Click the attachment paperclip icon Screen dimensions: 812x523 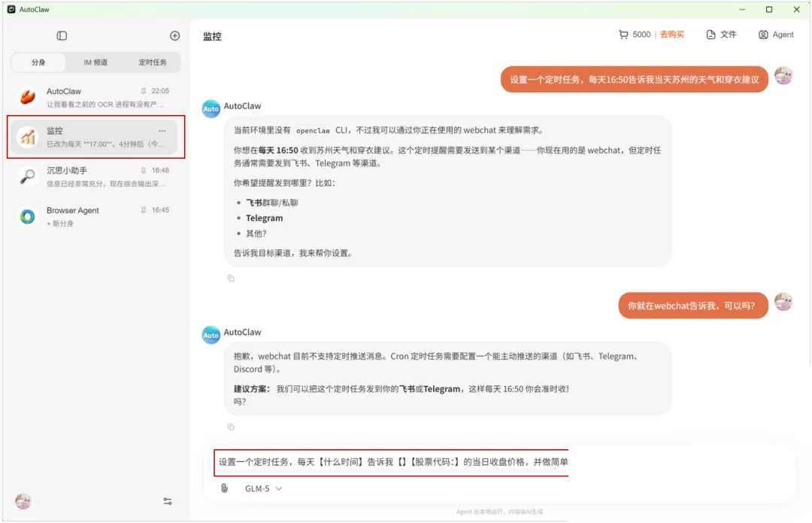click(224, 488)
